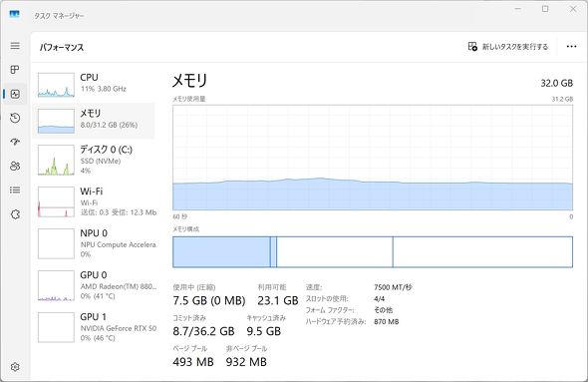Click the 7500 MT/秒 speed value
This screenshot has width=588, height=382.
393,287
